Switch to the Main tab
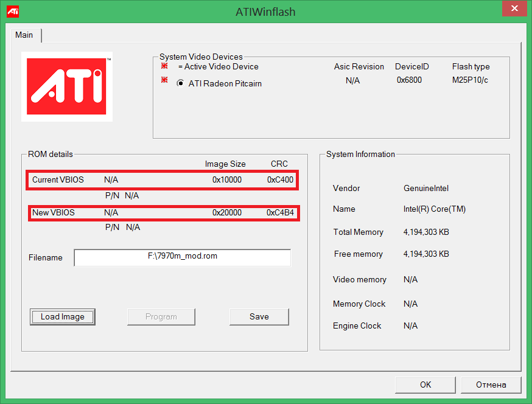The height and width of the screenshot is (404, 532). click(24, 35)
